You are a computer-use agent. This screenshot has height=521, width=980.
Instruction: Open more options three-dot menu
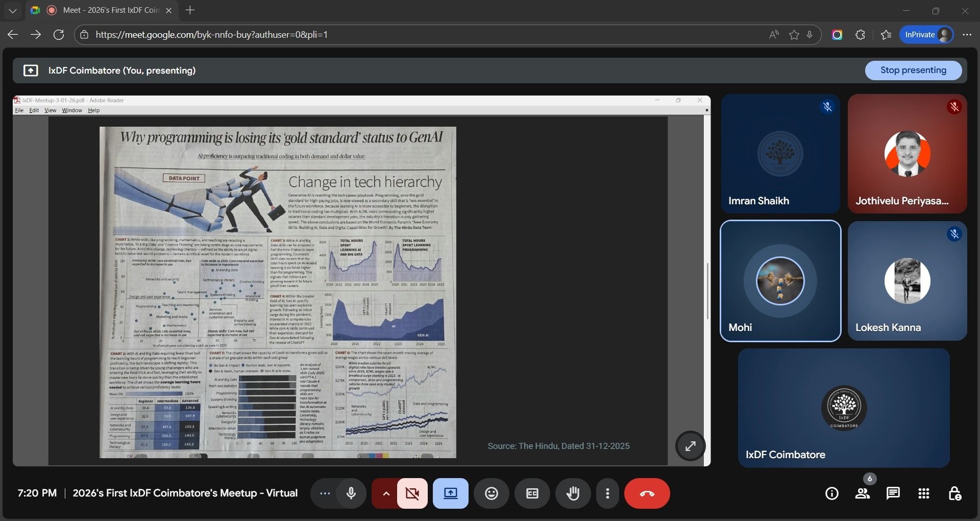pyautogui.click(x=607, y=493)
